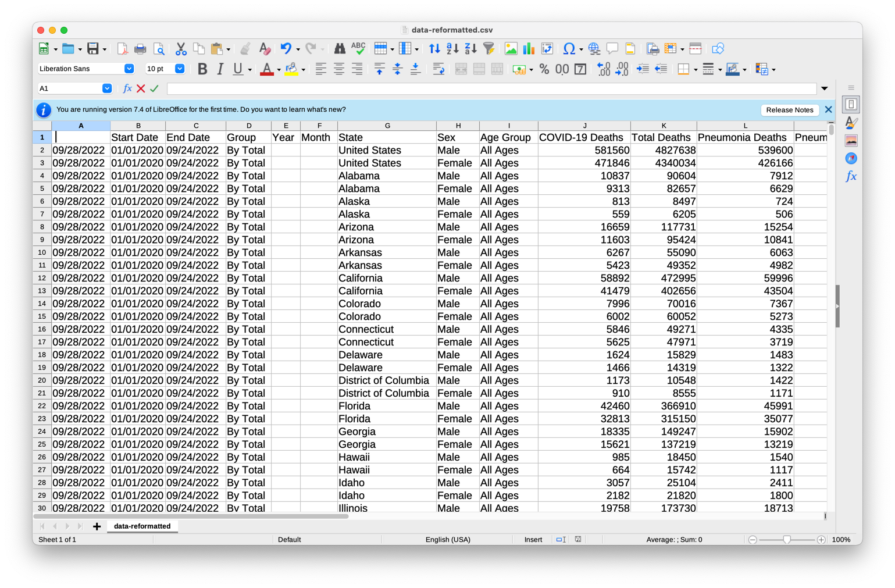Screen dimensions: 895x588
Task: Add a new sheet with plus button
Action: (97, 526)
